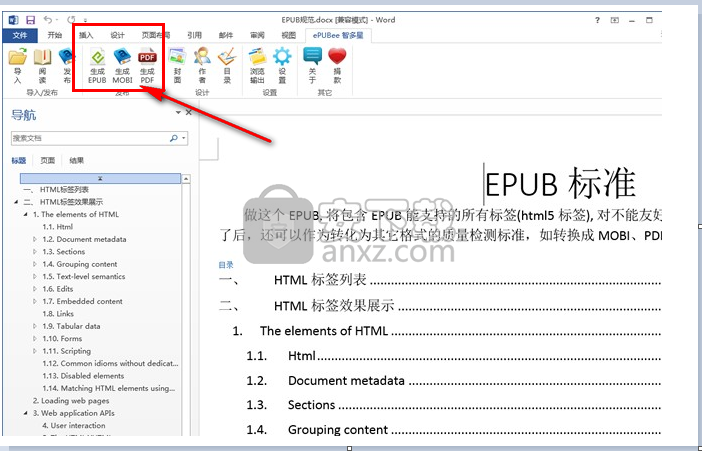Select 结果 results tab in navigation pane
This screenshot has width=702, height=451.
(x=77, y=160)
